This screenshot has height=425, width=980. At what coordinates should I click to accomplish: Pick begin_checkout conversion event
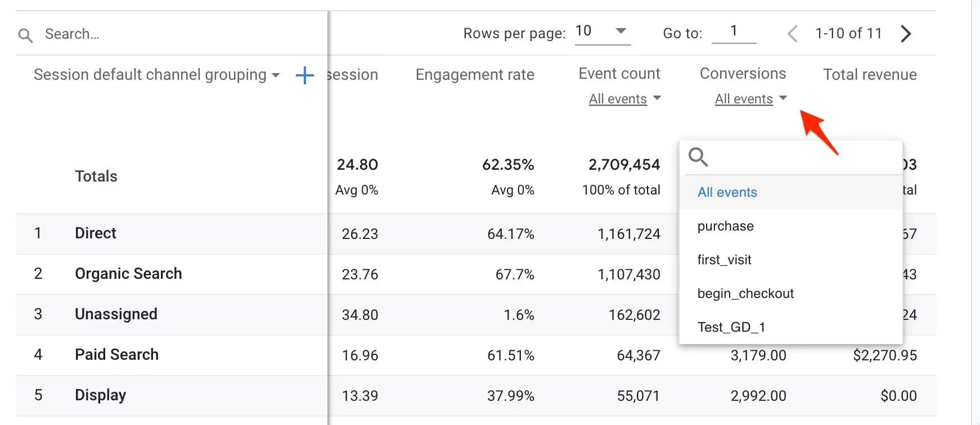click(x=745, y=293)
